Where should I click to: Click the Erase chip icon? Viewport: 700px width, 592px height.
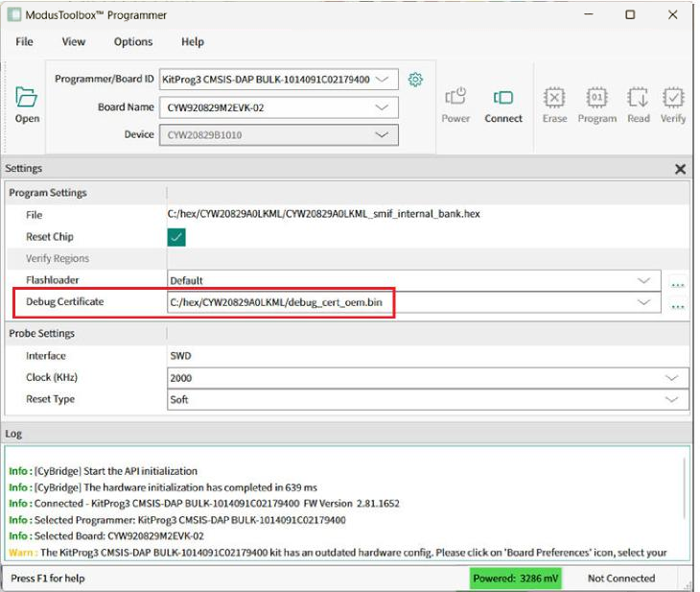[x=554, y=97]
